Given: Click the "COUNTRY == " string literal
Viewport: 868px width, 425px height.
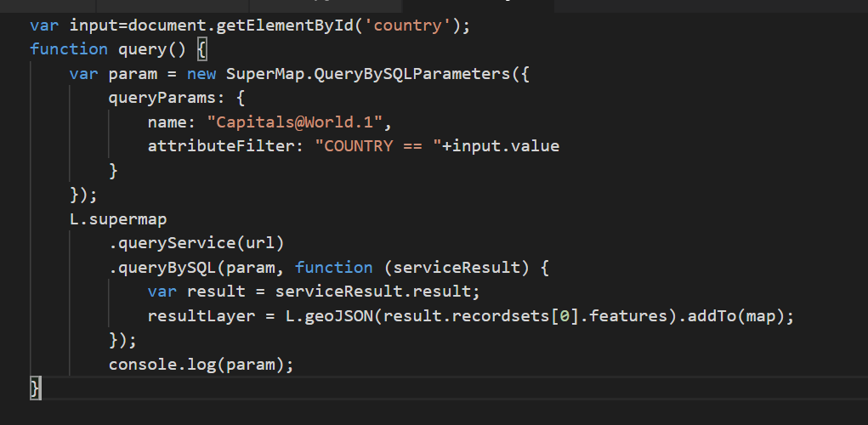Looking at the screenshot, I should (x=377, y=145).
